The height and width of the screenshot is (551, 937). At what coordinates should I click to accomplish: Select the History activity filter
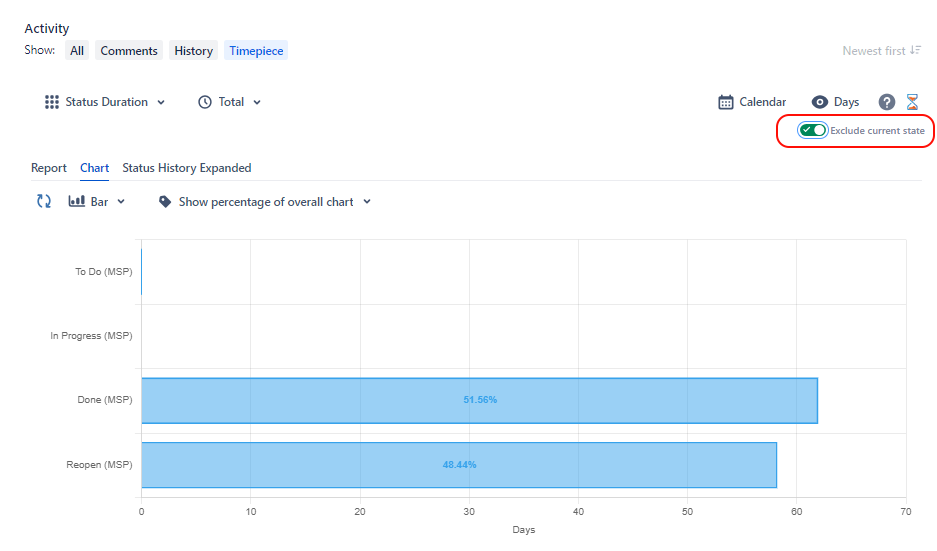click(193, 51)
